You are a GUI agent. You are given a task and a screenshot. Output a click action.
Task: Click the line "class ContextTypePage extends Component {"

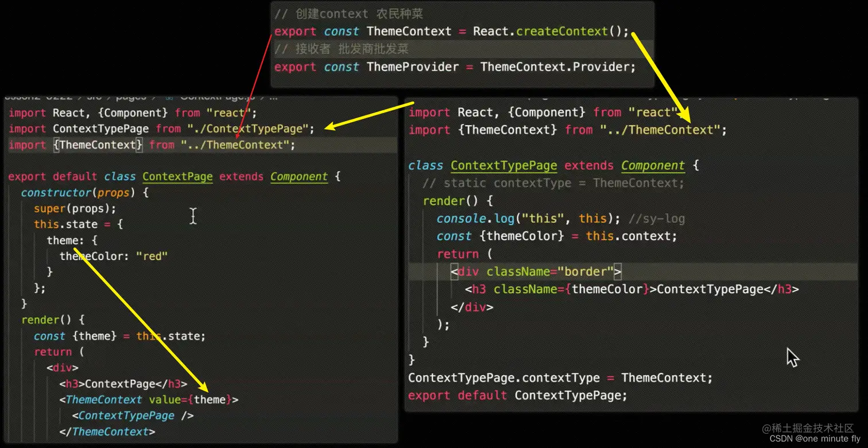click(x=554, y=166)
